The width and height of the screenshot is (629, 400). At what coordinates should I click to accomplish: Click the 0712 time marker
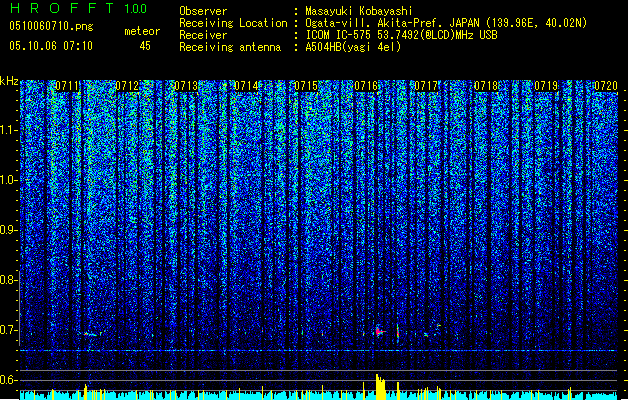[127, 86]
